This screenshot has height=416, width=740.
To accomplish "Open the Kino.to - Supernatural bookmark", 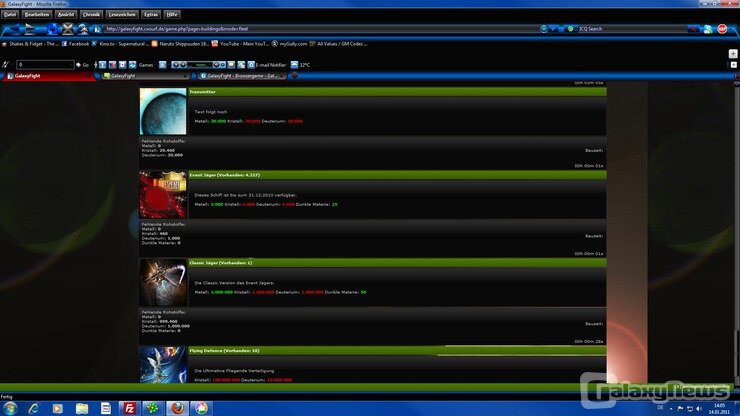I will (x=120, y=44).
